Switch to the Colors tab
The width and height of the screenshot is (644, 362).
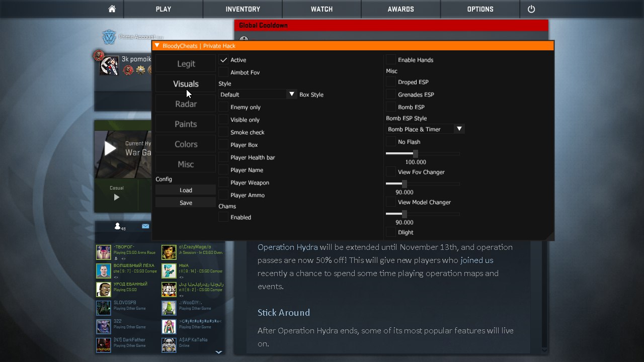pyautogui.click(x=186, y=144)
